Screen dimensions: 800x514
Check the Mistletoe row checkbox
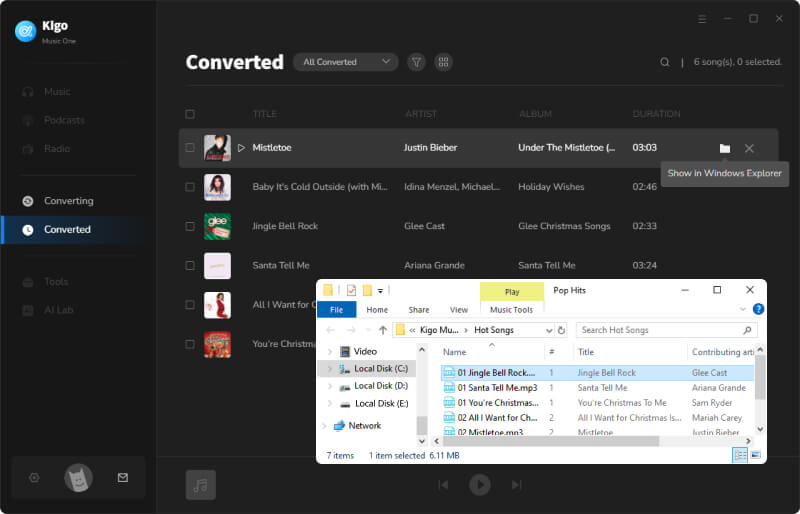coord(190,148)
